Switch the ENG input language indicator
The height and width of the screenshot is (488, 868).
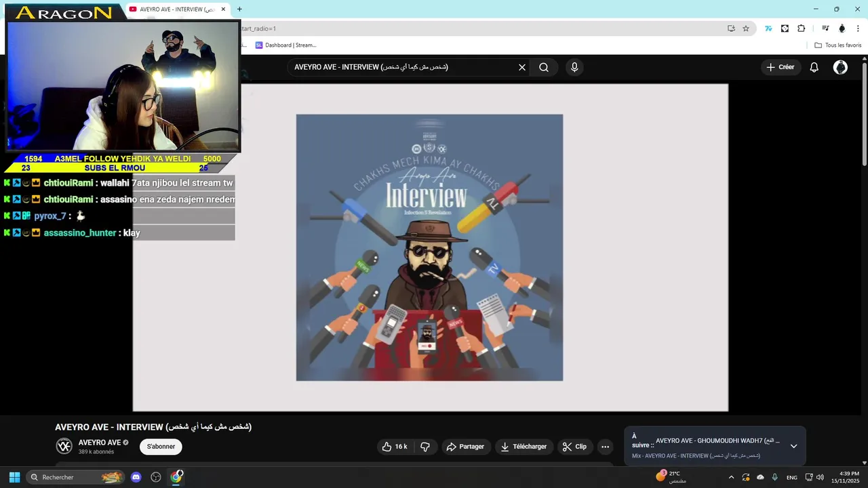coord(792,477)
